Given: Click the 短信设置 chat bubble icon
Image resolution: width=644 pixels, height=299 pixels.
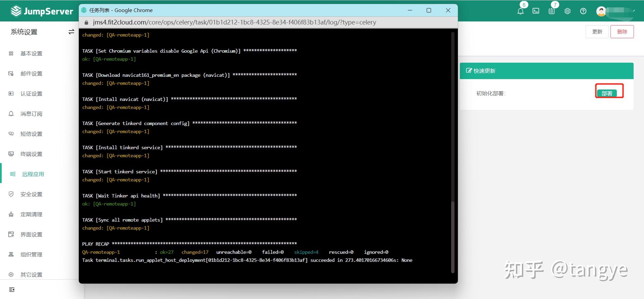Looking at the screenshot, I should (11, 134).
